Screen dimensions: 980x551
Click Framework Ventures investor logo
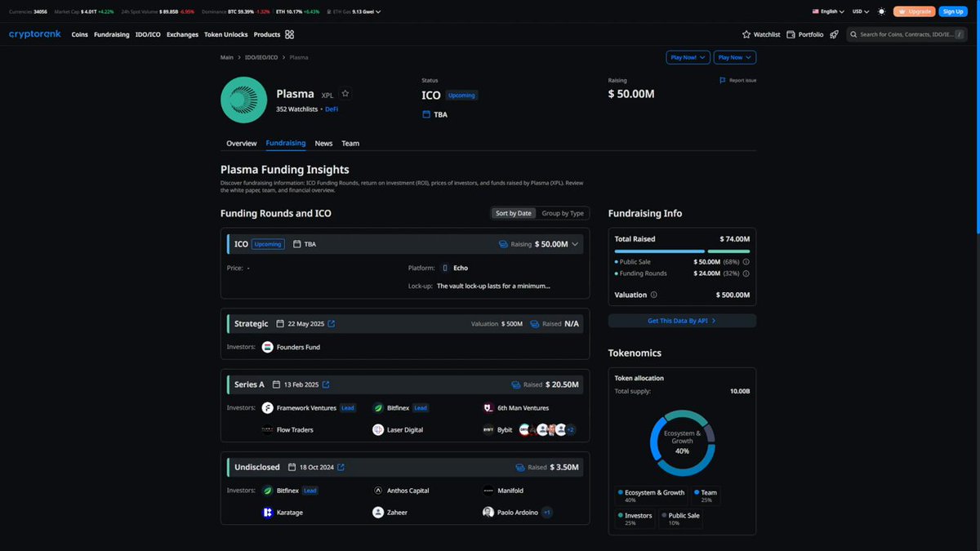click(x=267, y=407)
